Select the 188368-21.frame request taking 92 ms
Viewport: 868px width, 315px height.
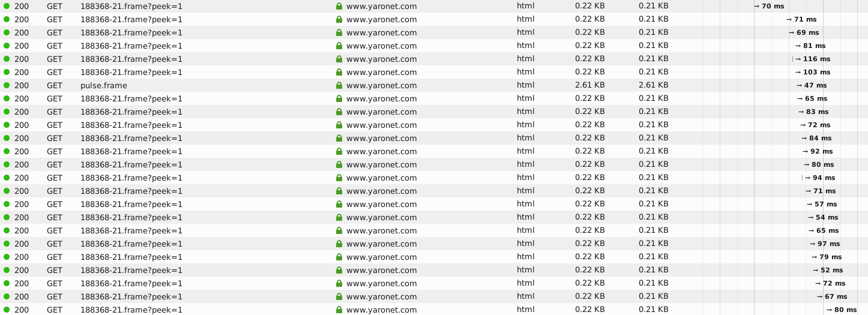pyautogui.click(x=131, y=151)
